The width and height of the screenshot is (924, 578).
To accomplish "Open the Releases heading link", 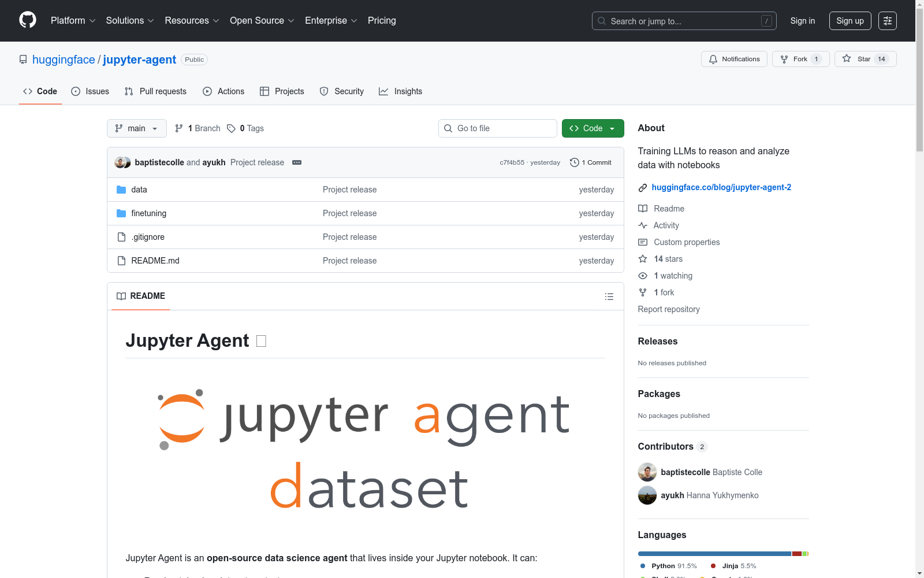I will pos(658,342).
